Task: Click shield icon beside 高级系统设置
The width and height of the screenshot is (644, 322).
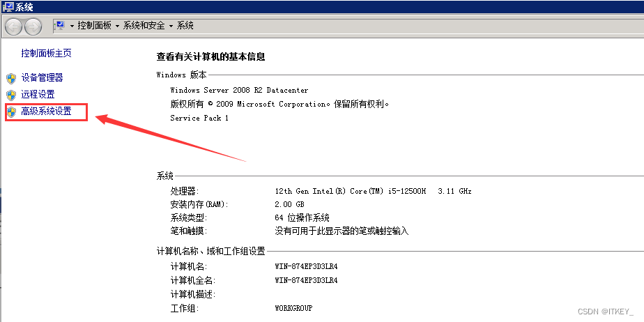Action: pyautogui.click(x=11, y=112)
